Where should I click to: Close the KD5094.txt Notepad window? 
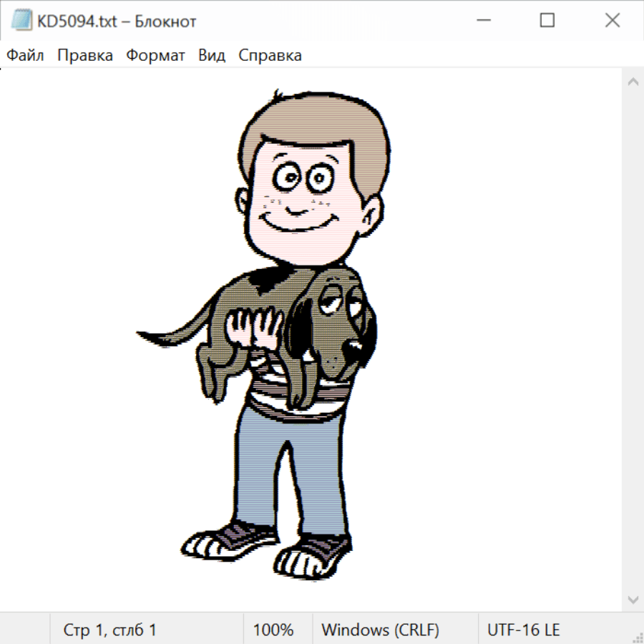tap(613, 21)
